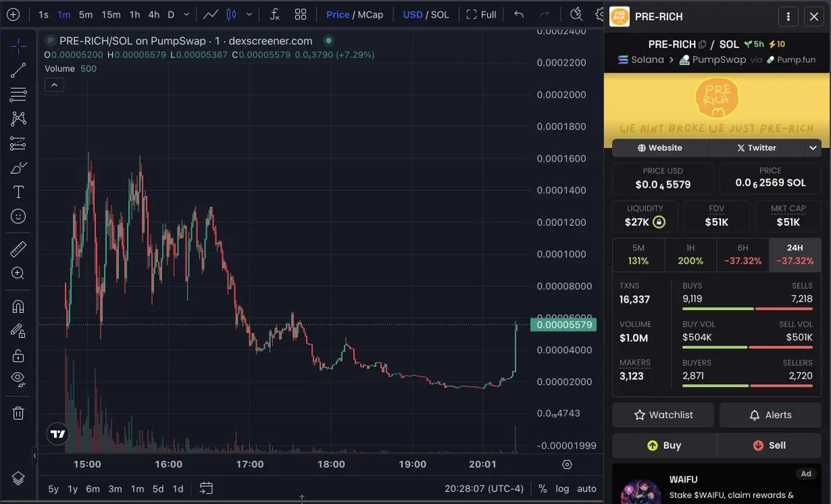The width and height of the screenshot is (831, 504).
Task: Select the crosshair cursor tool
Action: tap(19, 46)
